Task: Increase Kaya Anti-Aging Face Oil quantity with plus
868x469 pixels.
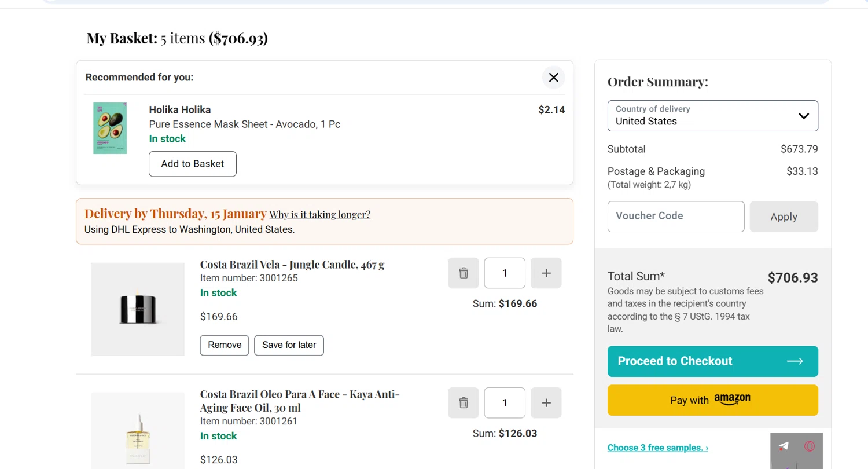Action: (546, 402)
